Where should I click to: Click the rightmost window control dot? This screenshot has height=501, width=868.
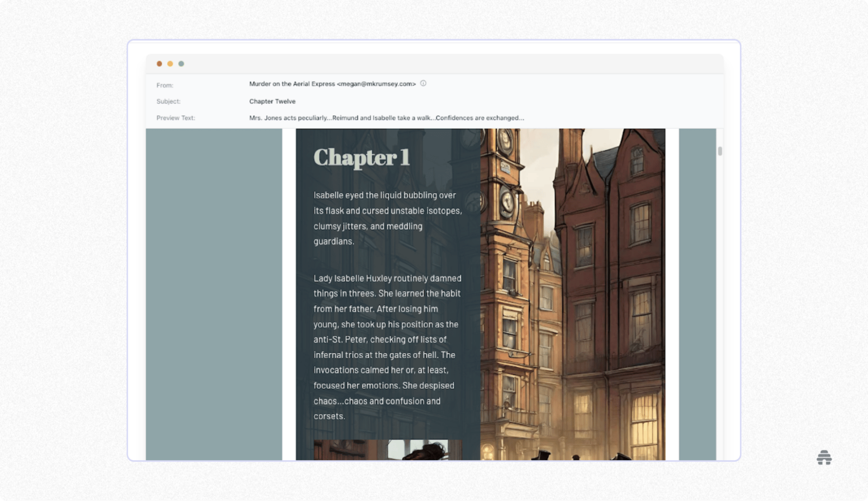tap(181, 64)
